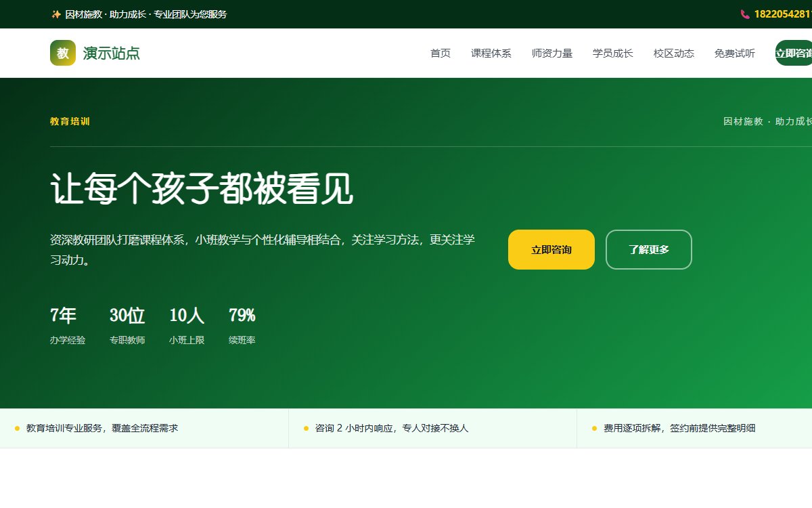
Task: Click the 30位 专职教师 statistic
Action: [127, 326]
